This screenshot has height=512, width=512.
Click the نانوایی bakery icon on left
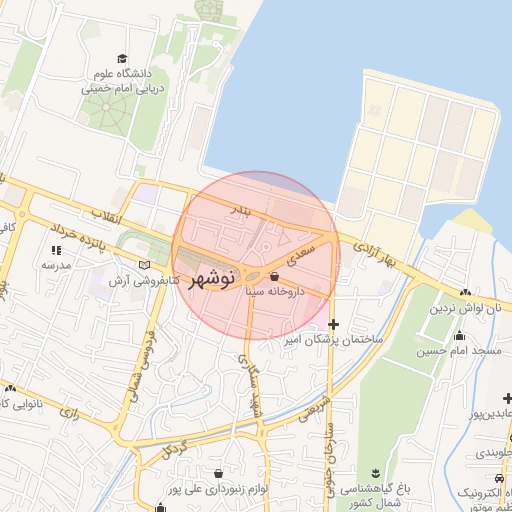click(10, 388)
